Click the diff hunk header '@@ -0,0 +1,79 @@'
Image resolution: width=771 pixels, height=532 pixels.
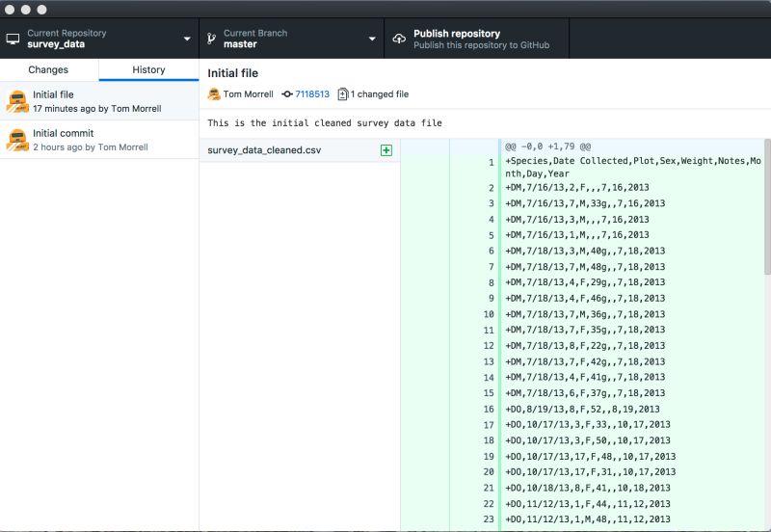547,146
